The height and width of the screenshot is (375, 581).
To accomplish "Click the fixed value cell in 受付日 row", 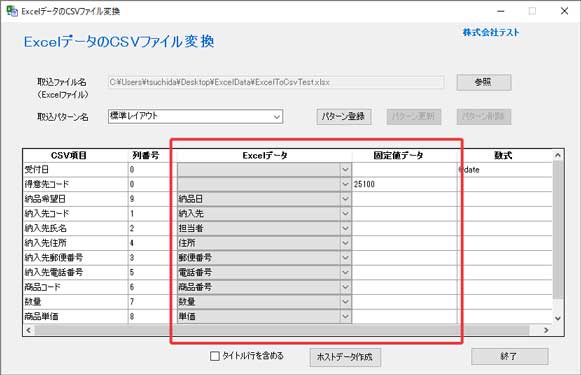I will pyautogui.click(x=404, y=170).
